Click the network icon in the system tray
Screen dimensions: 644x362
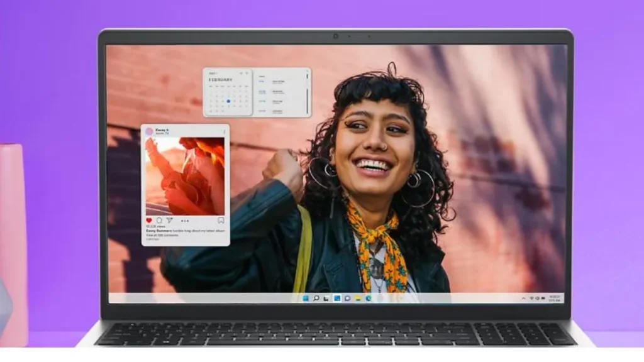pyautogui.click(x=532, y=298)
